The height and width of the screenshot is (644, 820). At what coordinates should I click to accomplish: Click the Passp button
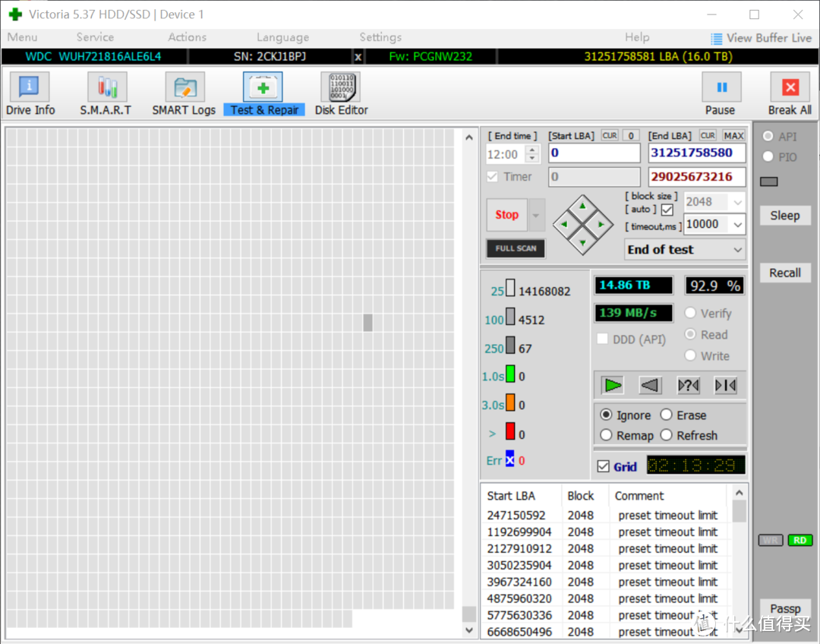click(x=785, y=608)
